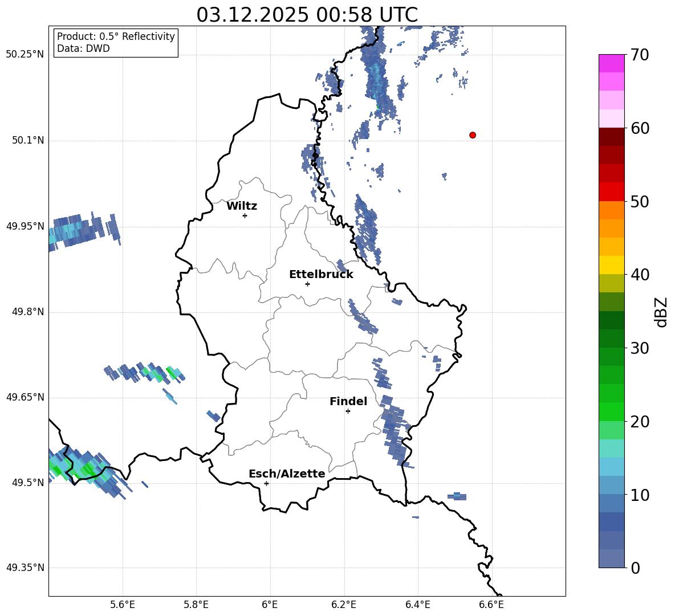
Task: Click the 20 label on the colorbar
Action: (640, 422)
